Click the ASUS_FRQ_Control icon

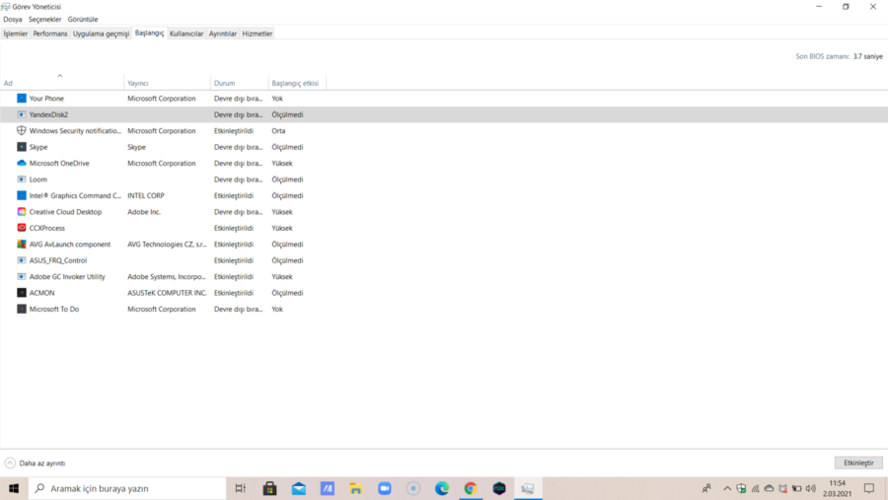[22, 260]
